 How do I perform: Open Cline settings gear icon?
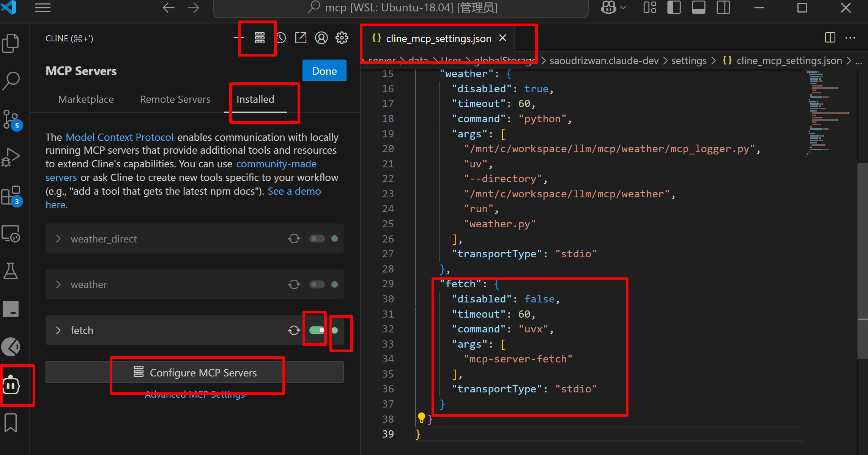pos(342,38)
